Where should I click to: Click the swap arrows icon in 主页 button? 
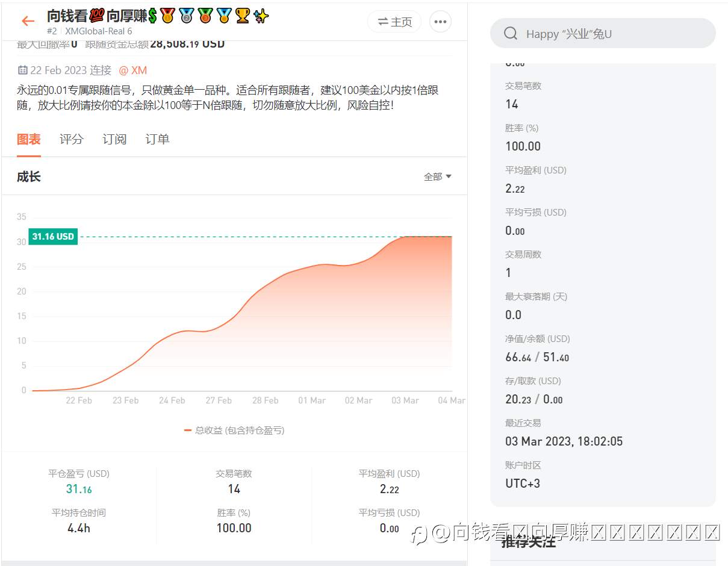click(x=383, y=22)
